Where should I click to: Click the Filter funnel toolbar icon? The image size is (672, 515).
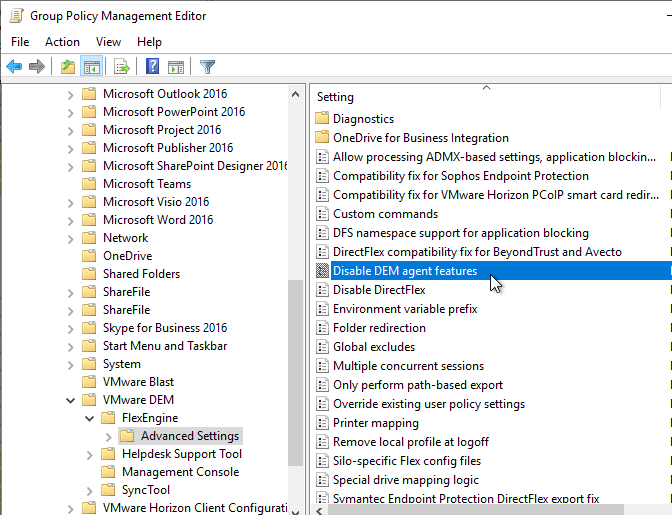(207, 67)
